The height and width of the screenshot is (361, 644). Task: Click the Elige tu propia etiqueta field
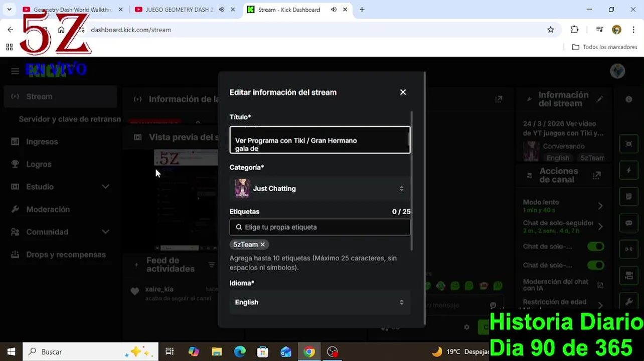click(x=319, y=227)
